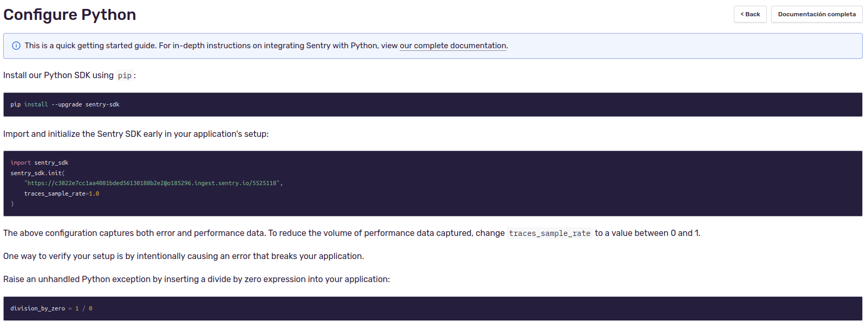Click the 'quick getting started guide' banner text
Image resolution: width=868 pixels, height=323 pixels.
tap(105, 46)
